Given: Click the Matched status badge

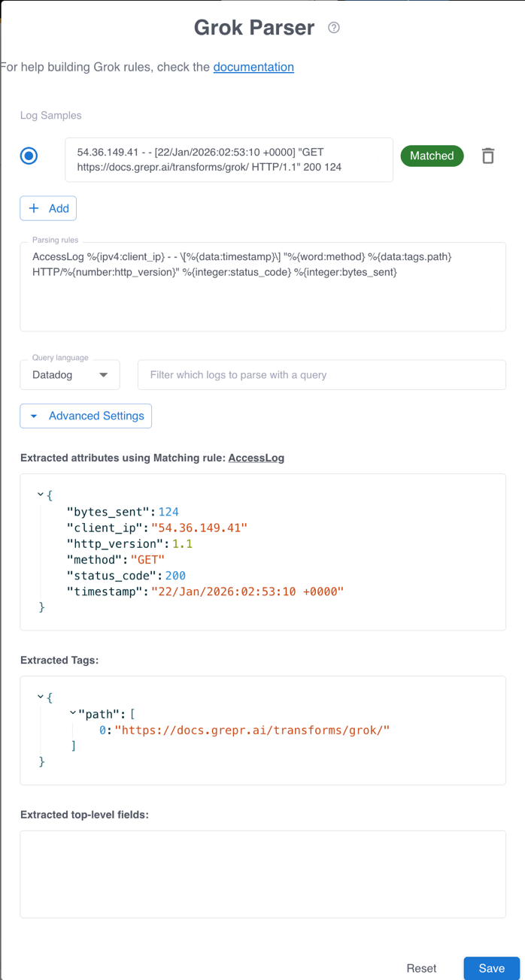Looking at the screenshot, I should coord(432,156).
